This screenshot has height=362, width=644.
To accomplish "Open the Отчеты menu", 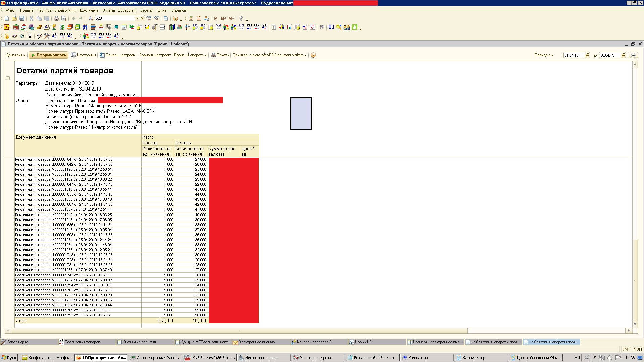I will click(x=108, y=10).
